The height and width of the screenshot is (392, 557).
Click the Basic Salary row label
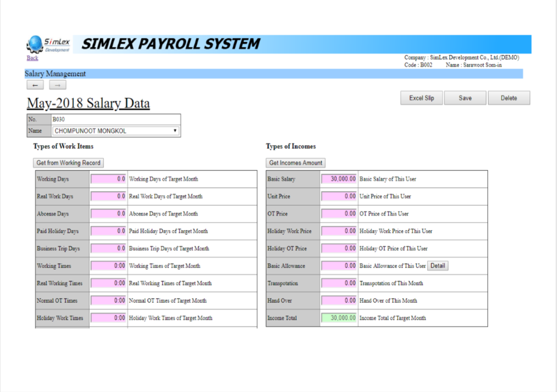click(281, 179)
